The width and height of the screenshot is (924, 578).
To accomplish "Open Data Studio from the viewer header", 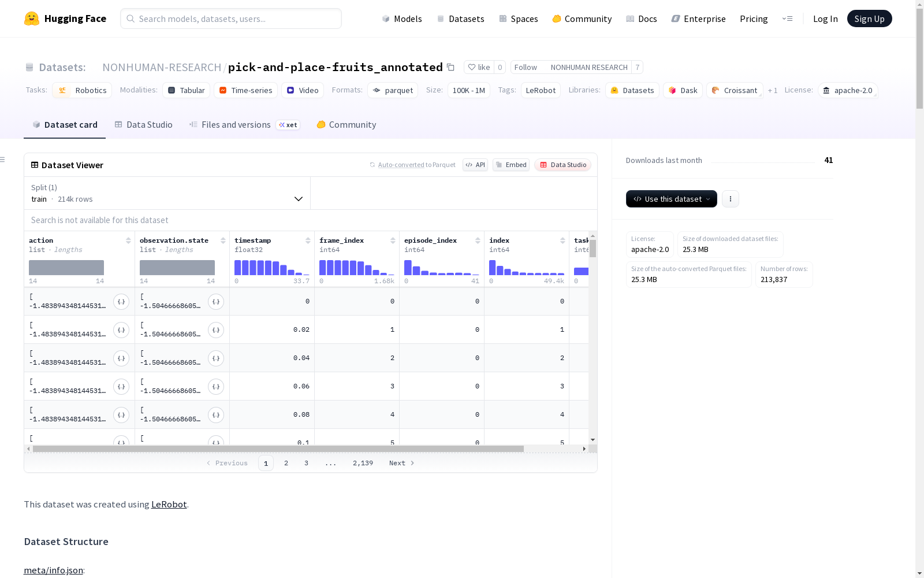I will coord(562,165).
